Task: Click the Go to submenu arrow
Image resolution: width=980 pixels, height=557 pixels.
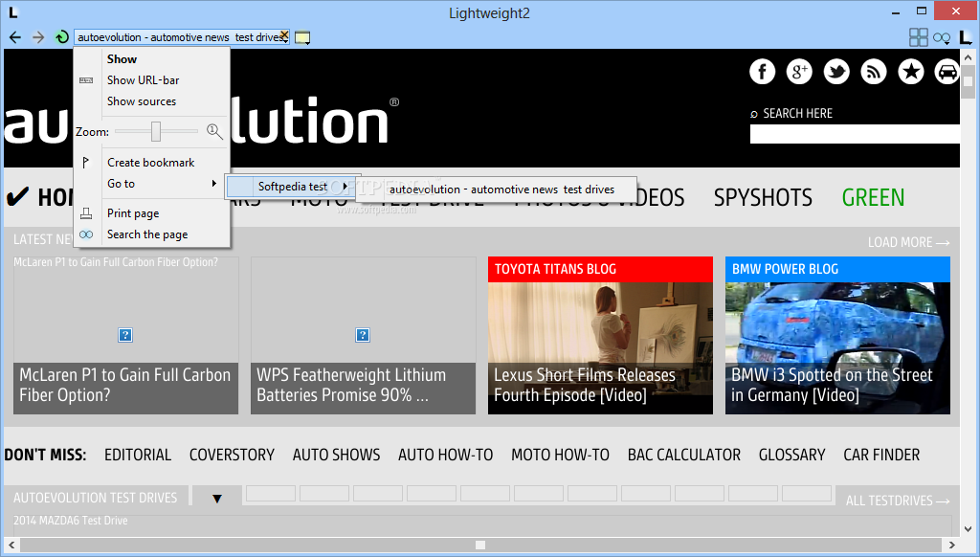Action: click(214, 183)
